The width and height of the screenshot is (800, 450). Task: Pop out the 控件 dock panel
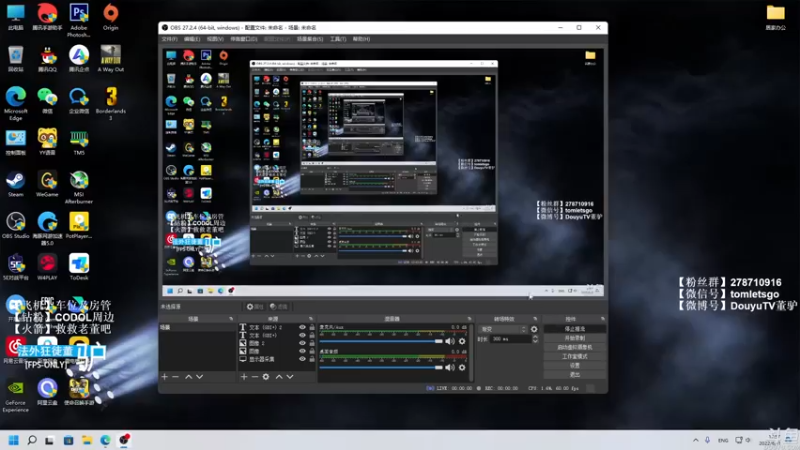pyautogui.click(x=603, y=319)
